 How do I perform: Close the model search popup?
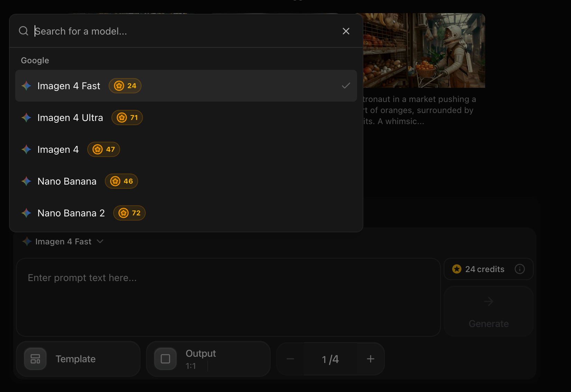pos(346,31)
